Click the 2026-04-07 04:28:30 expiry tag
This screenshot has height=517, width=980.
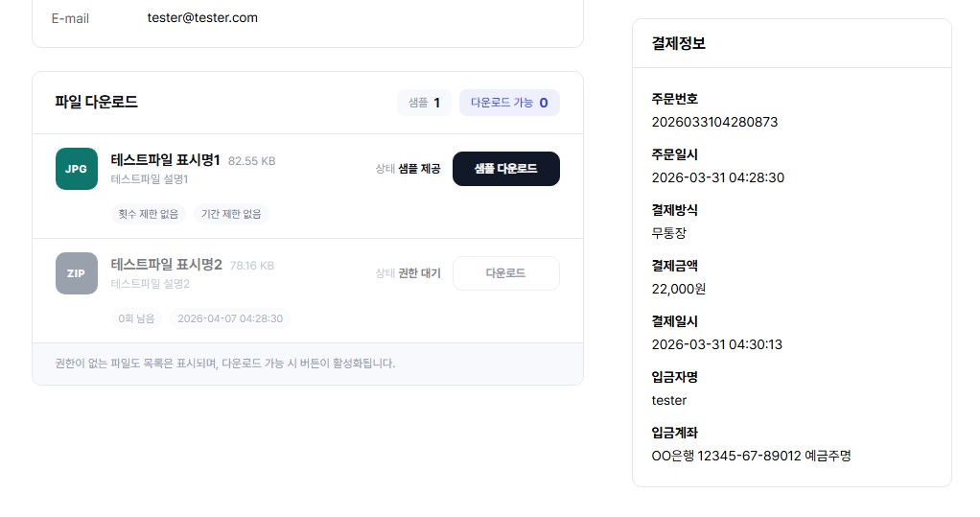[230, 318]
